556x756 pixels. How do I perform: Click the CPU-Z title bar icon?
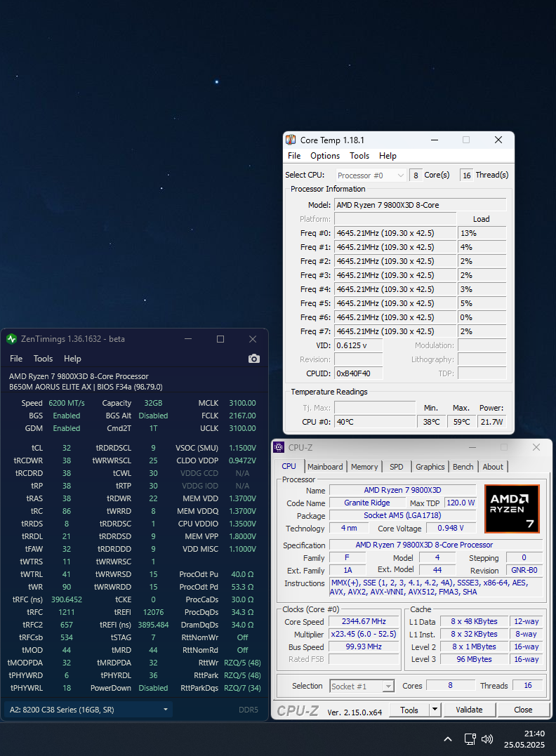279,447
